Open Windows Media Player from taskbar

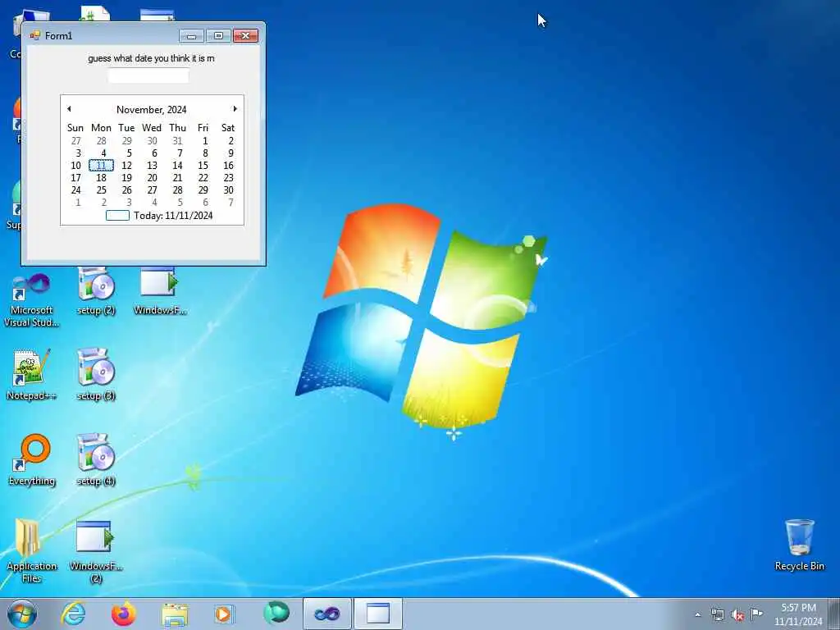click(224, 614)
